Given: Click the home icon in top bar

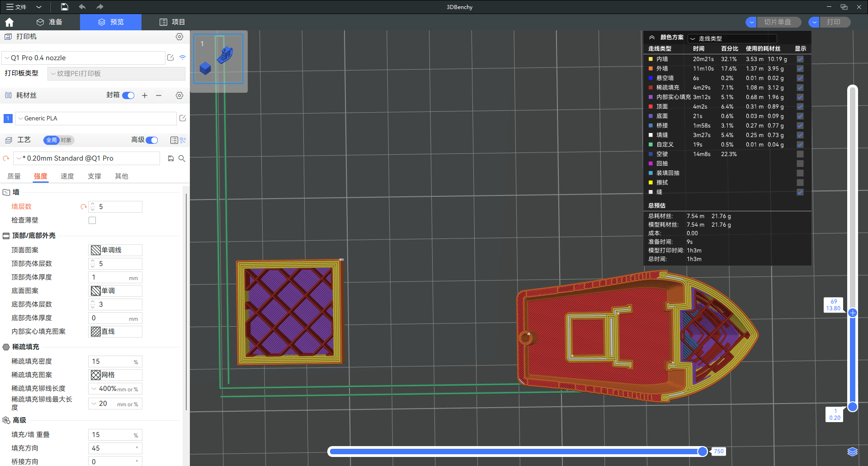Looking at the screenshot, I should click(x=9, y=22).
